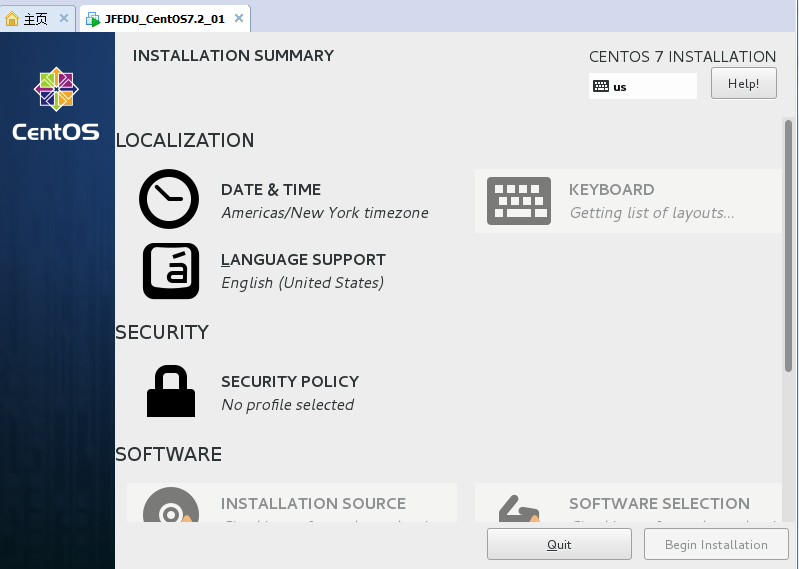Open INSTALLATION SOURCE entry
This screenshot has height=569, width=799.
(291, 502)
